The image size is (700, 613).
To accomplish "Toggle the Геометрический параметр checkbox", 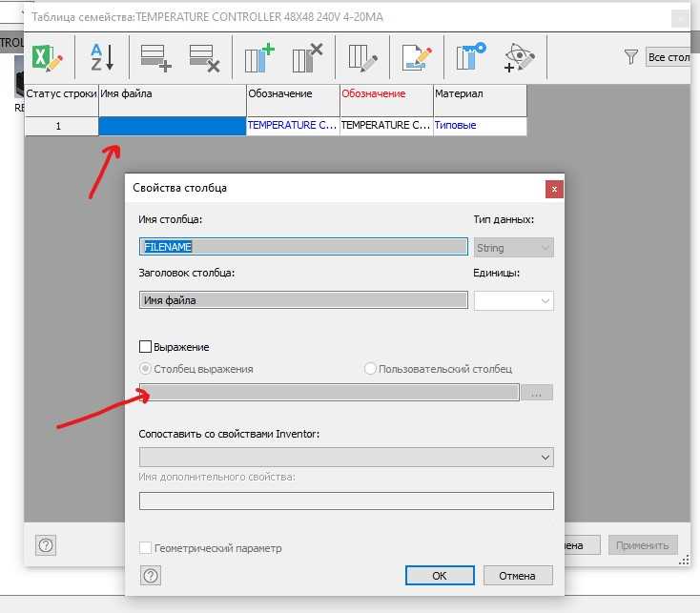I will pyautogui.click(x=146, y=548).
